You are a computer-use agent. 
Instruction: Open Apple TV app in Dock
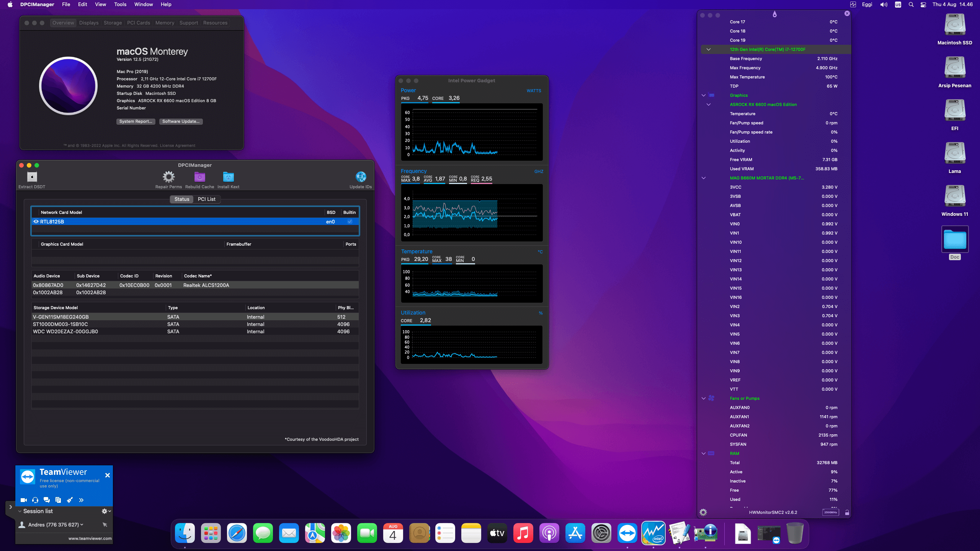497,533
